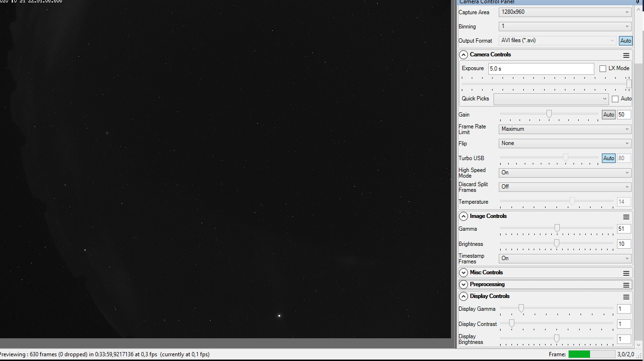This screenshot has height=361, width=644.
Task: Click the Display Brightness value field
Action: click(624, 339)
